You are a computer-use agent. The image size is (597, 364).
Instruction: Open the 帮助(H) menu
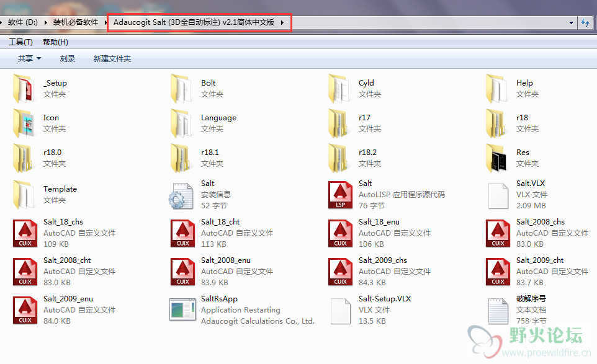click(x=56, y=42)
